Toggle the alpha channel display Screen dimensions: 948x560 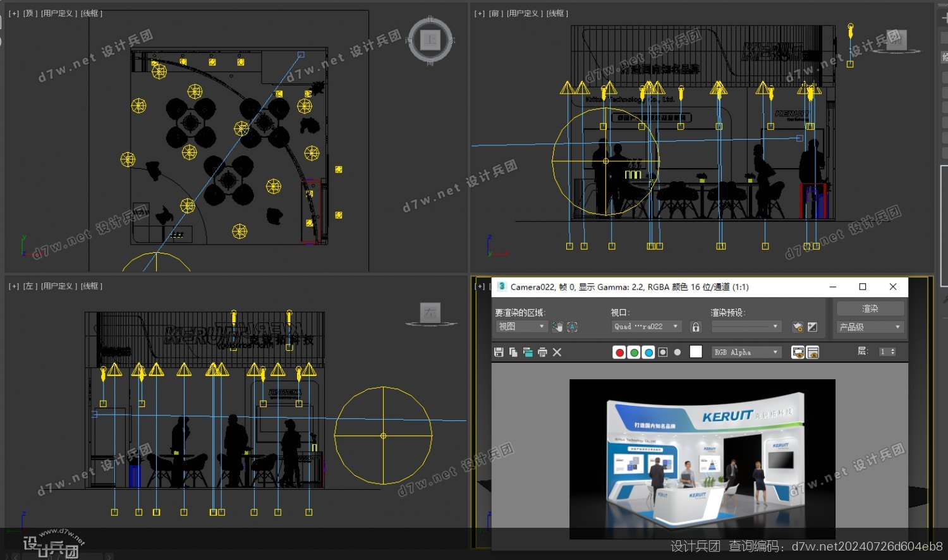(x=662, y=353)
